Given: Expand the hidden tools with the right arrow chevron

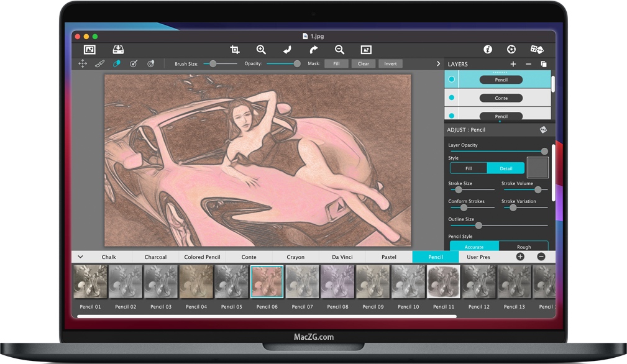Looking at the screenshot, I should pyautogui.click(x=438, y=63).
